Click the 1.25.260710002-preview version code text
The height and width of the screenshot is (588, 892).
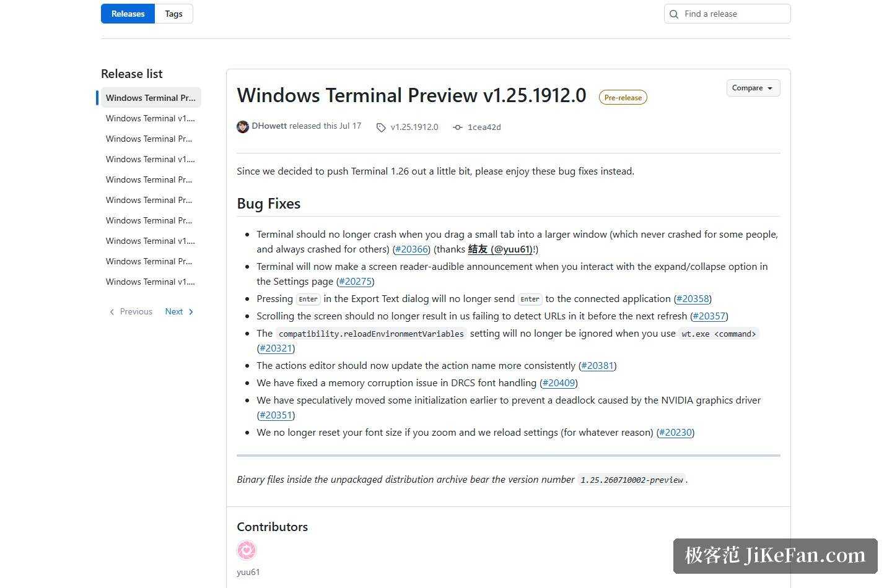(631, 480)
